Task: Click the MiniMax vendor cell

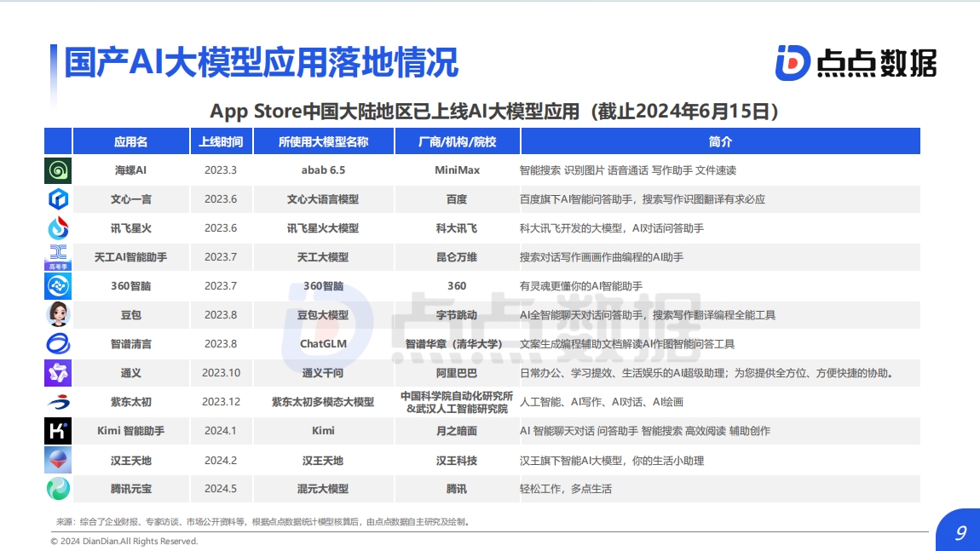Action: pos(458,170)
